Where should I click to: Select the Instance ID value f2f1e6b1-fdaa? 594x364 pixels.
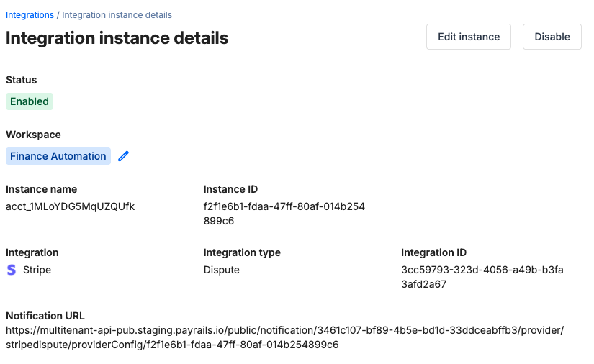tap(284, 214)
